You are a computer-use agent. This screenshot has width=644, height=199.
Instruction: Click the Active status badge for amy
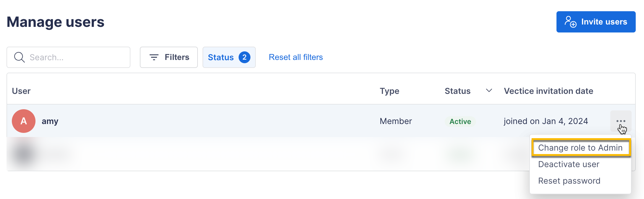pyautogui.click(x=460, y=121)
